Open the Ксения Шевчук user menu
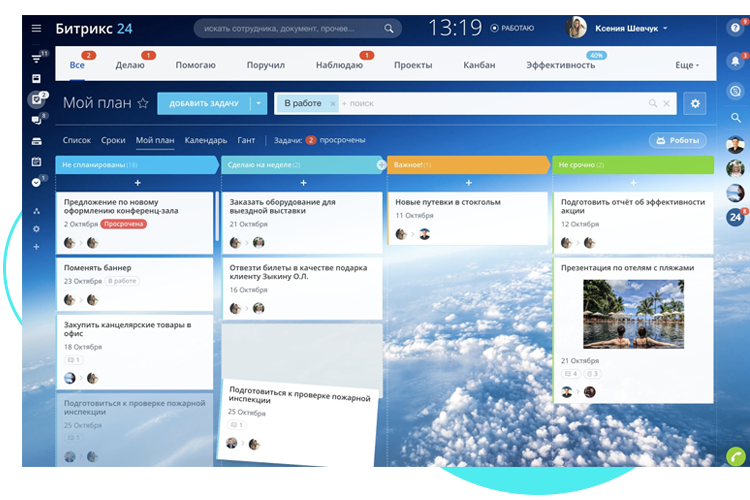750x500 pixels. click(x=625, y=29)
